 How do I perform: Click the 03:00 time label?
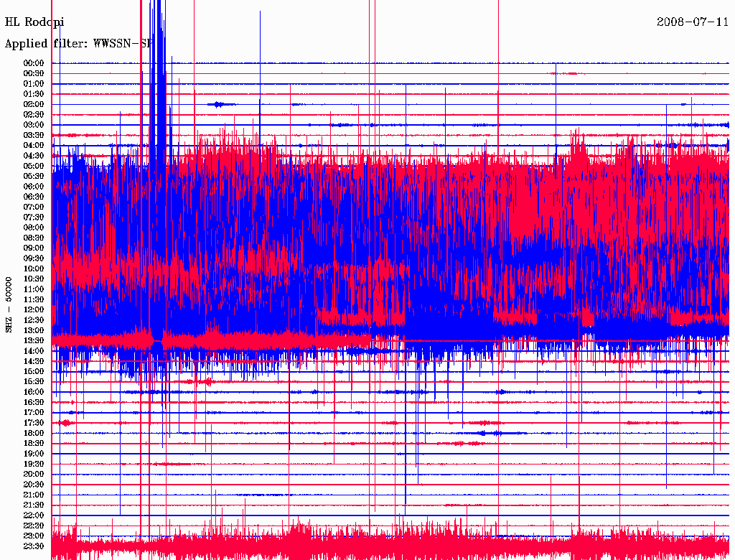tap(34, 125)
